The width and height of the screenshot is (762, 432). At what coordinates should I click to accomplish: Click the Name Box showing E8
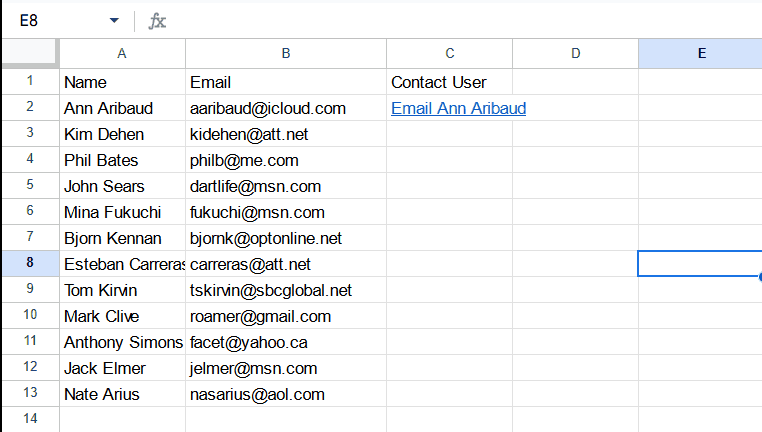[55, 21]
